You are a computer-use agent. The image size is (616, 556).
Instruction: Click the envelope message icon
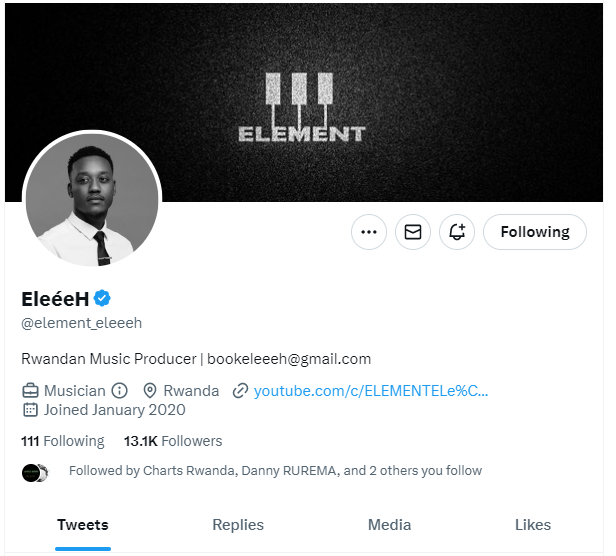tap(413, 232)
